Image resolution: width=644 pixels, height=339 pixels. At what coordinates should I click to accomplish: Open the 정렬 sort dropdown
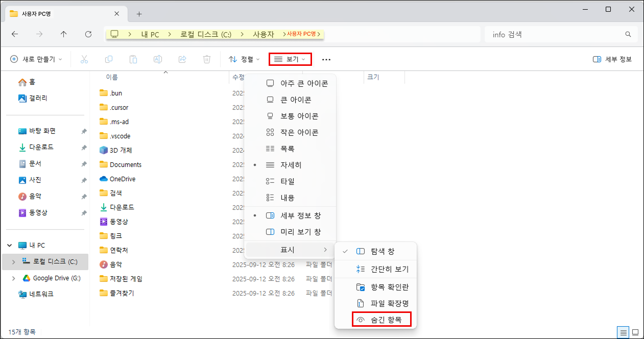point(244,59)
